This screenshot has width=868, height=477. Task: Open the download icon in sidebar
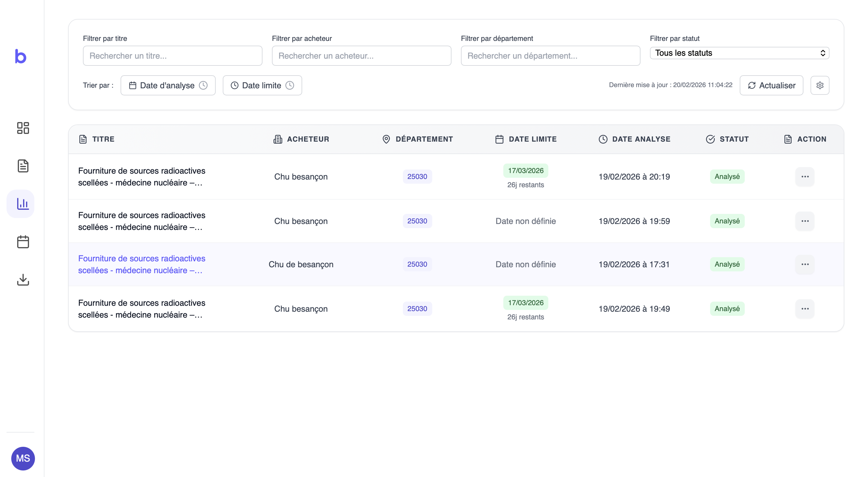point(23,279)
